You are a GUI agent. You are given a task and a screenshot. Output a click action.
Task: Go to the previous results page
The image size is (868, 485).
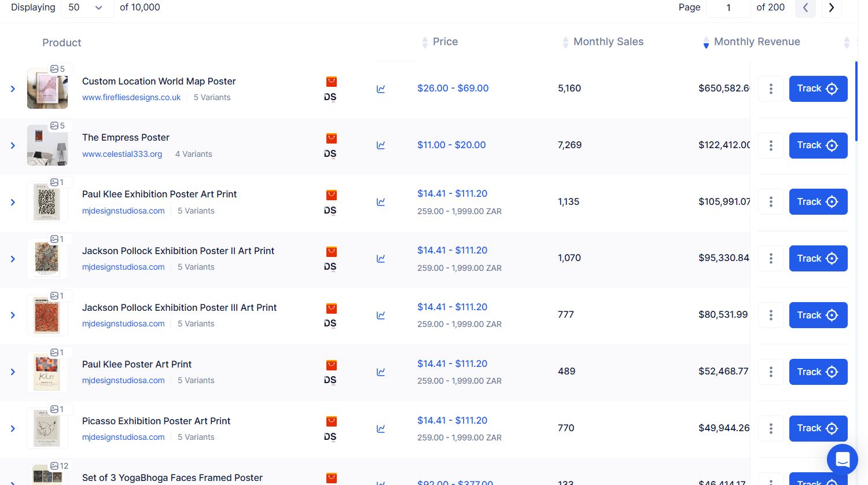click(x=806, y=8)
